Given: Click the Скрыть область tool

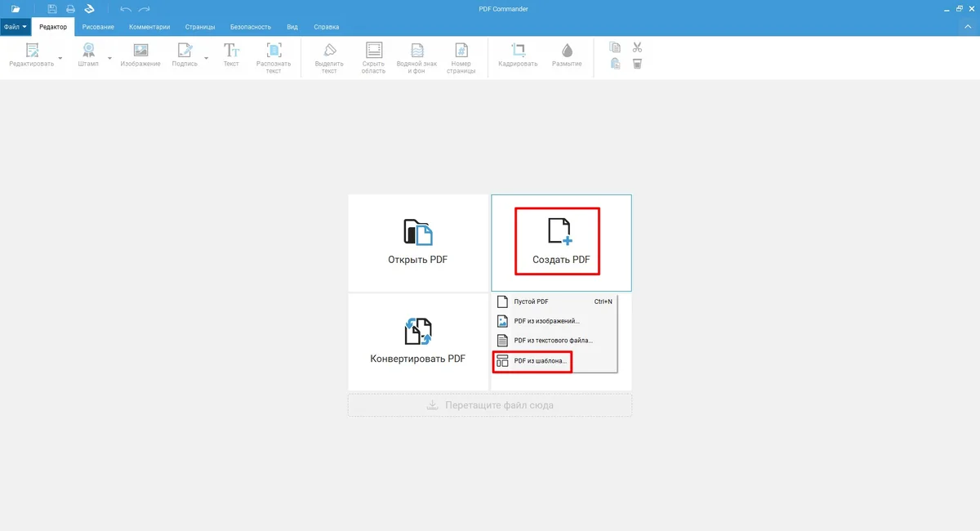Looking at the screenshot, I should click(x=373, y=58).
